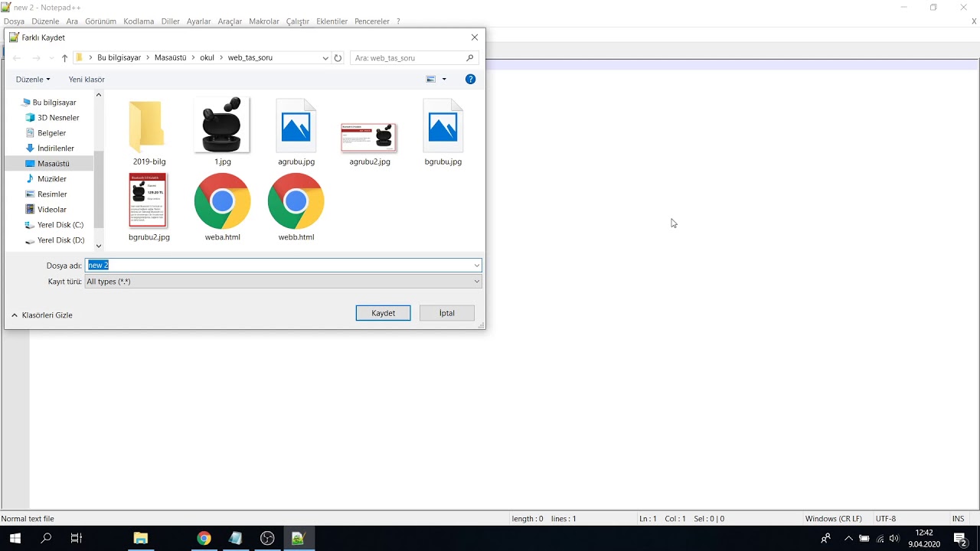
Task: Select the bgrubu2.jpg thumbnail
Action: click(149, 207)
